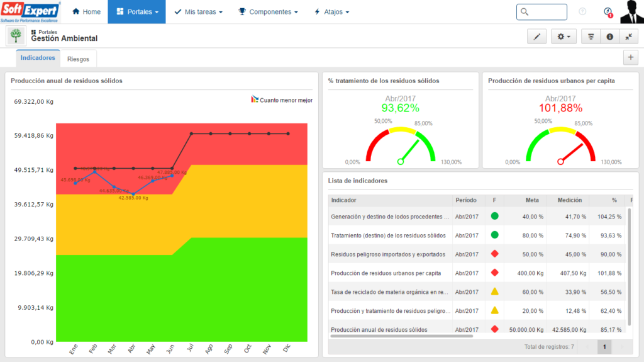The width and height of the screenshot is (644, 362).
Task: Click the presentation mode icon
Action: click(591, 37)
